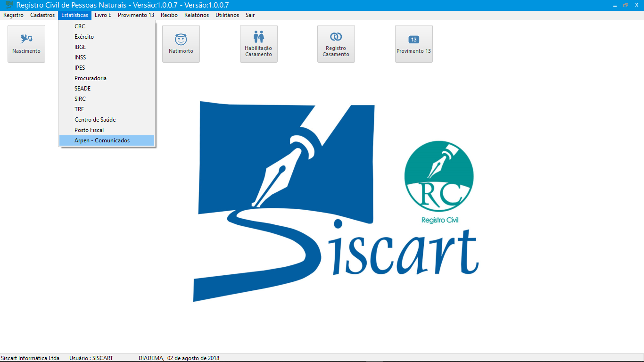644x362 pixels.
Task: Open the Relatórios menu
Action: click(197, 15)
